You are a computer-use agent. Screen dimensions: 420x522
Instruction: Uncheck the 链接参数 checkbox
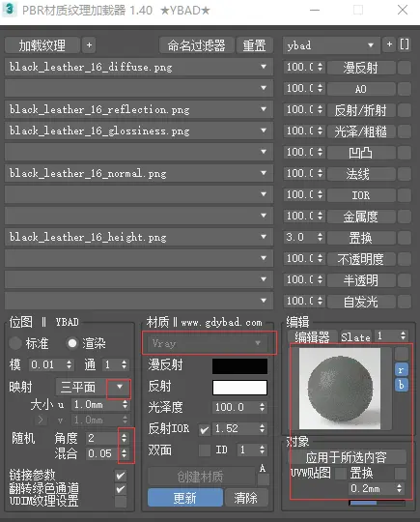(x=121, y=476)
